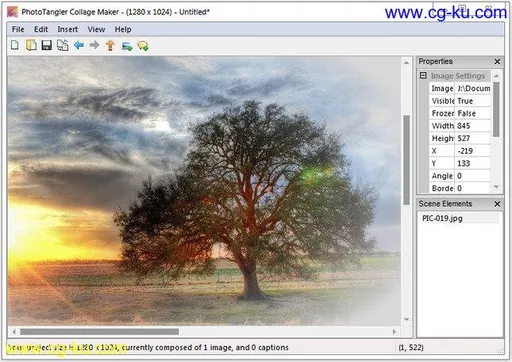Click the Y value 133
This screenshot has width=512, height=362.
click(x=473, y=163)
